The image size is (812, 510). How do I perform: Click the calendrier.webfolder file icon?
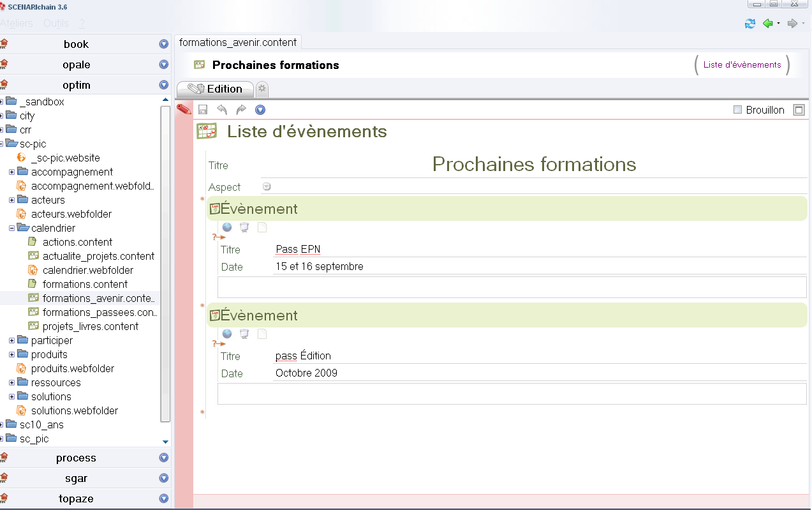pos(33,270)
